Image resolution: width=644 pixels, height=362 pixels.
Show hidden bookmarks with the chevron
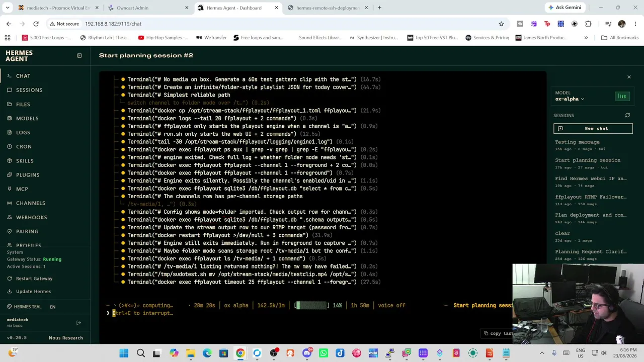pyautogui.click(x=586, y=38)
